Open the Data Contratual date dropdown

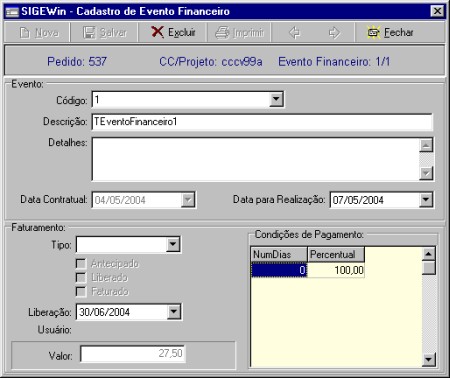(188, 200)
